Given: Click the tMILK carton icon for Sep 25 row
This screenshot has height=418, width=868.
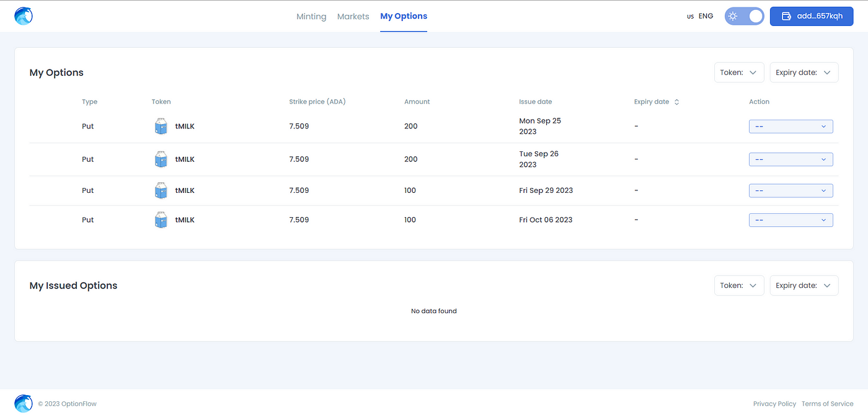Looking at the screenshot, I should (x=161, y=127).
